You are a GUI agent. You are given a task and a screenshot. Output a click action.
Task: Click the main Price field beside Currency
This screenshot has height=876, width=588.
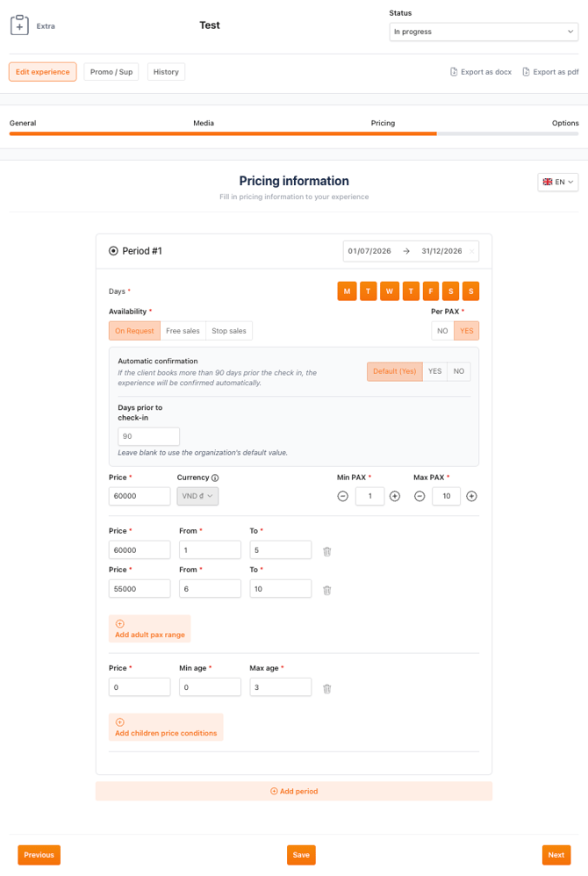tap(140, 496)
